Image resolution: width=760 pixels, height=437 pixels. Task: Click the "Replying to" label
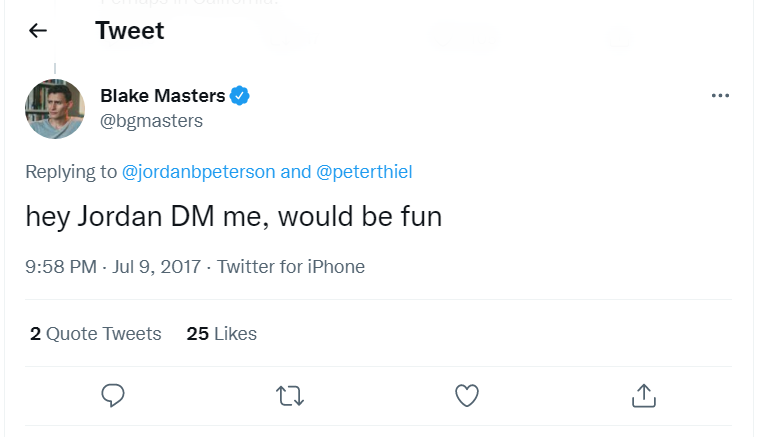pyautogui.click(x=71, y=172)
